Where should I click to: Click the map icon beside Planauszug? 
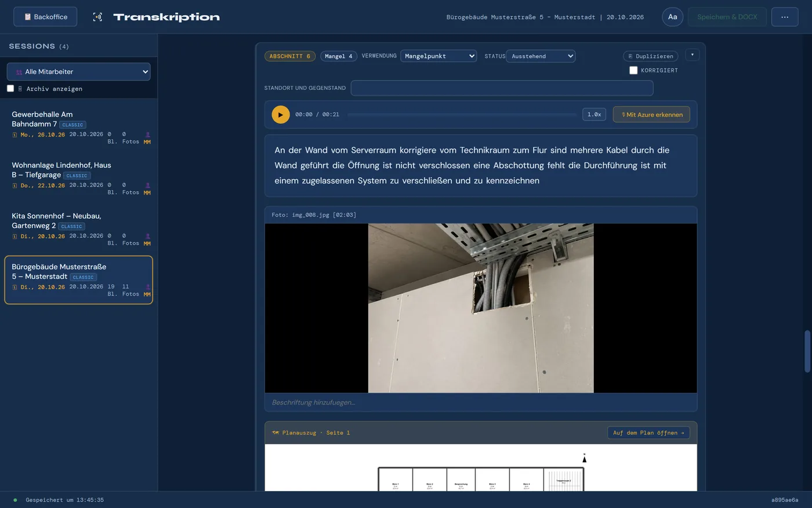point(275,433)
